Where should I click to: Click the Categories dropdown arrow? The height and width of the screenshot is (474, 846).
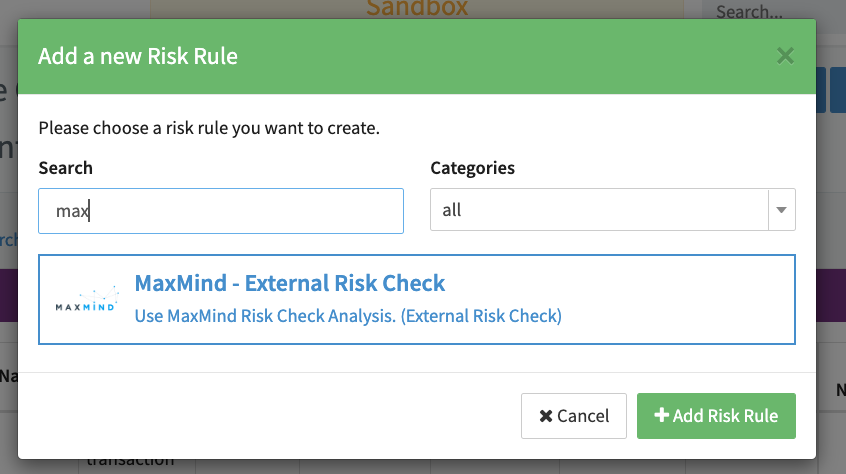[x=781, y=211]
